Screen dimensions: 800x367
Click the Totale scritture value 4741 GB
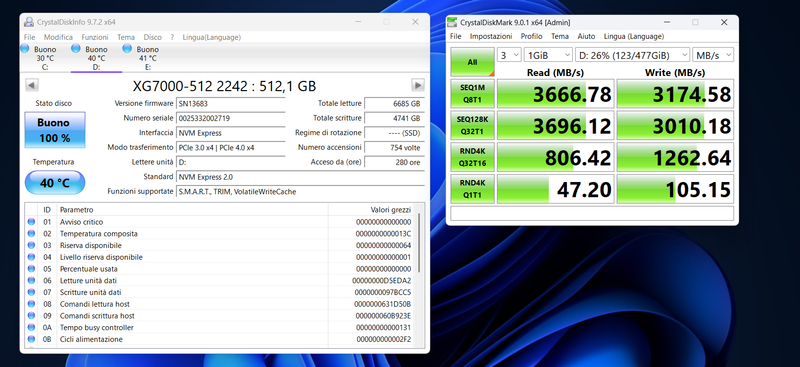(394, 118)
